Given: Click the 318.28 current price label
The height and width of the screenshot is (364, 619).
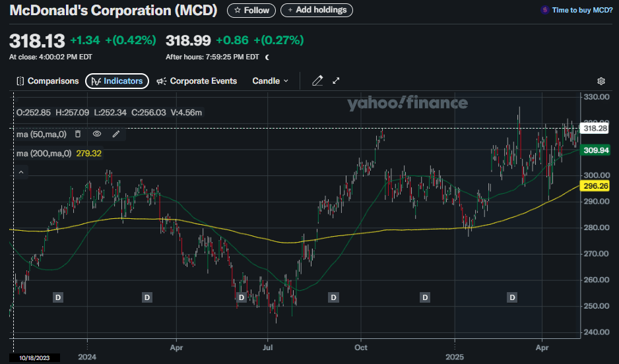Looking at the screenshot, I should click(595, 129).
